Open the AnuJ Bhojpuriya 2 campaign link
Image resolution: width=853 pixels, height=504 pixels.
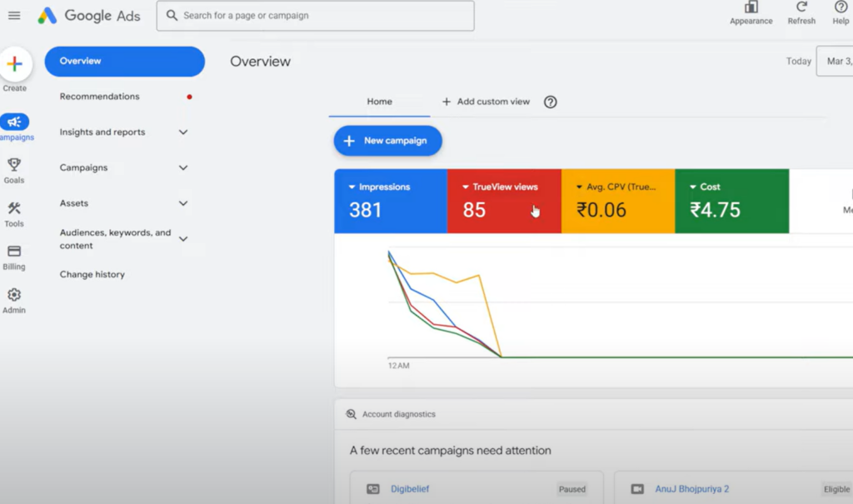(x=691, y=489)
